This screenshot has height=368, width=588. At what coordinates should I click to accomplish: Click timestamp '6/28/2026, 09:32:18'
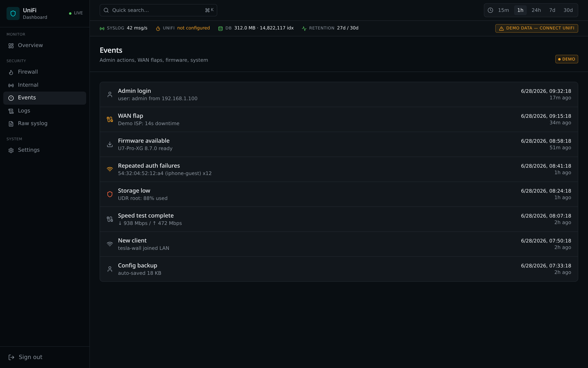pyautogui.click(x=546, y=91)
